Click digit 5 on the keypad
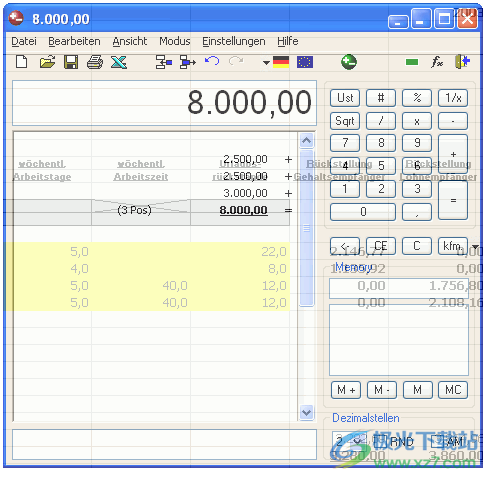489x479 pixels. click(381, 166)
